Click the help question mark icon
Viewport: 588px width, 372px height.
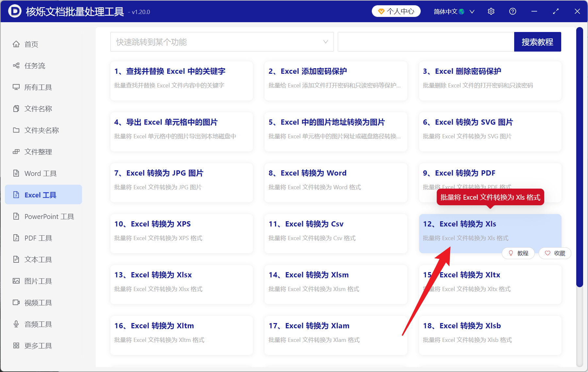pos(513,11)
